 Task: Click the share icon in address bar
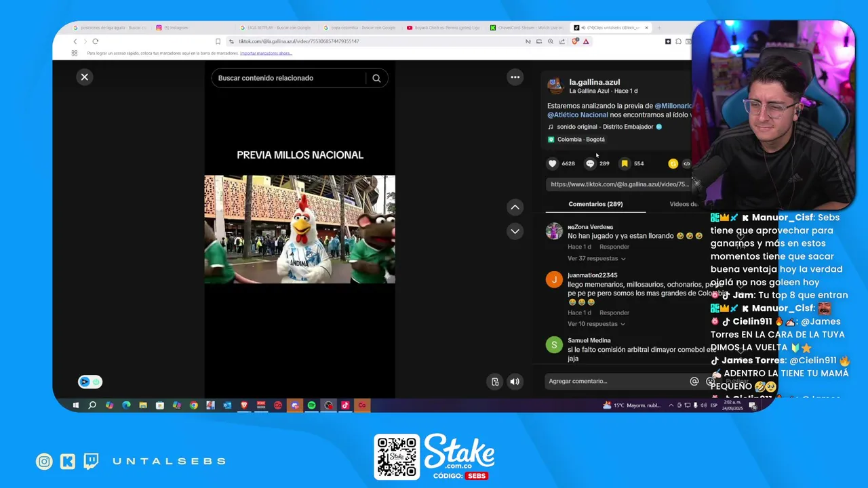[x=561, y=41]
